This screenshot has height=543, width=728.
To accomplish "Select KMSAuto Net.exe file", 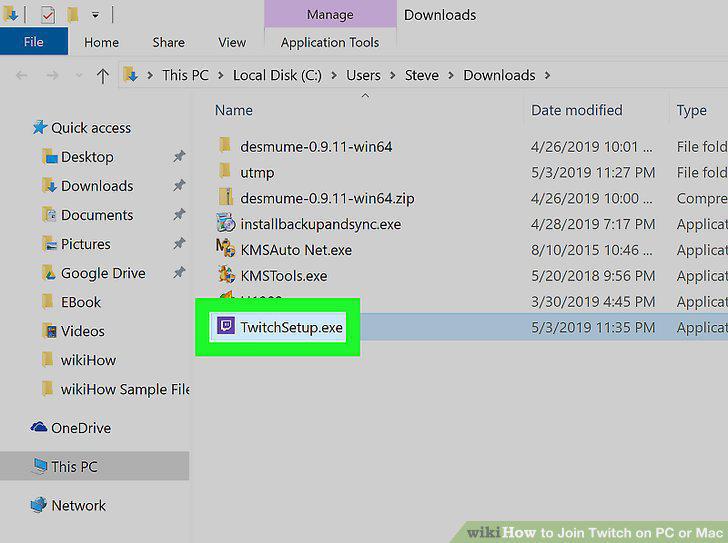I will [x=296, y=250].
